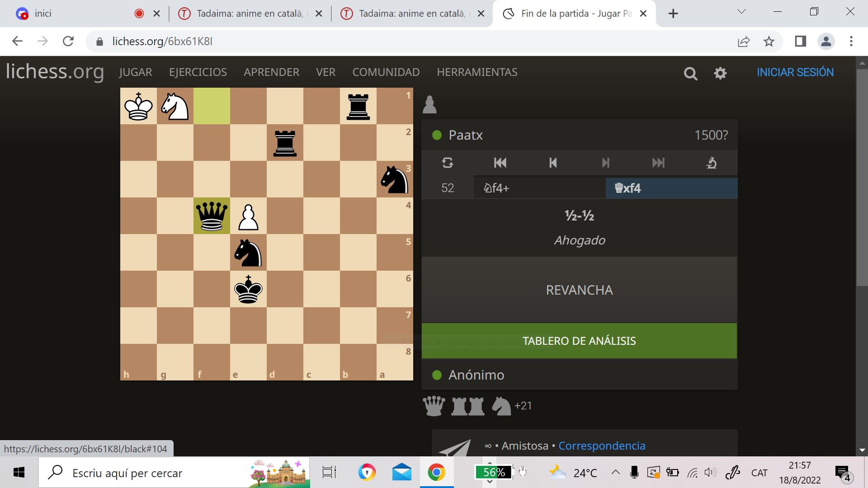The image size is (868, 488).
Task: Open Chrome three-dot menu
Action: tap(851, 42)
